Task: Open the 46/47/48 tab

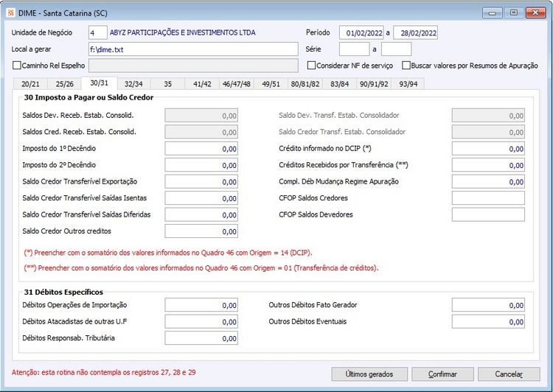Action: [236, 84]
